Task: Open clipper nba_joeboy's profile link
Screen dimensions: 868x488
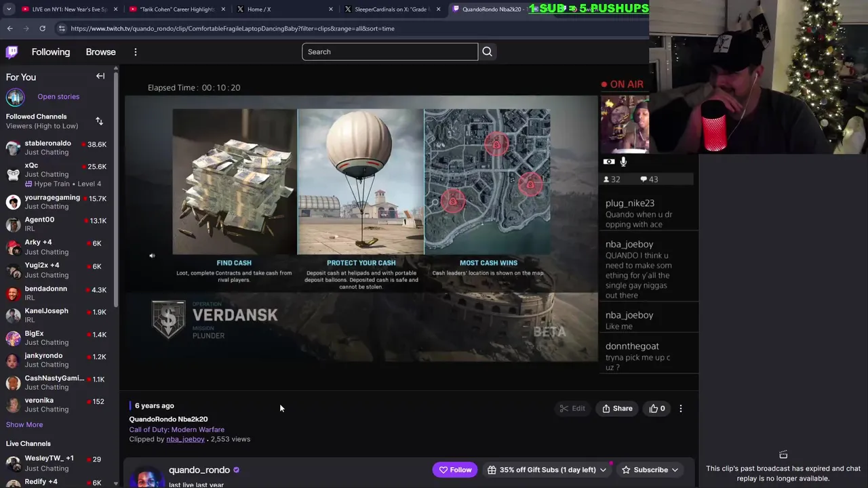Action: point(185,439)
